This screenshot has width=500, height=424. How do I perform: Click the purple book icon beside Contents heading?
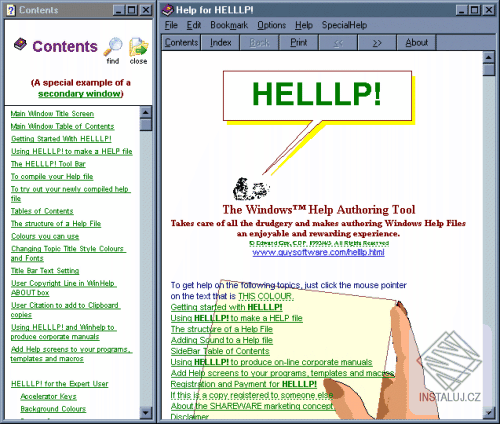pos(20,44)
